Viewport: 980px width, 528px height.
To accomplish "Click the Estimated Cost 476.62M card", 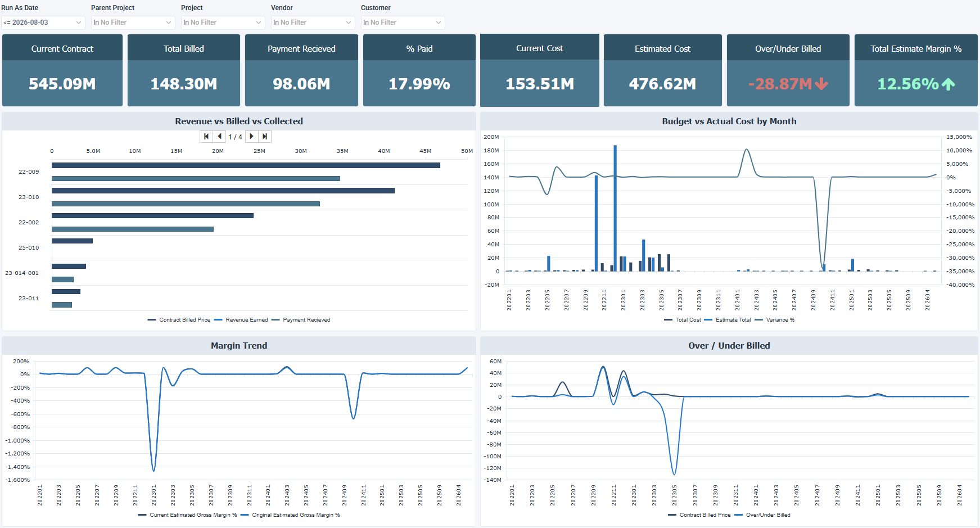I will (x=663, y=70).
